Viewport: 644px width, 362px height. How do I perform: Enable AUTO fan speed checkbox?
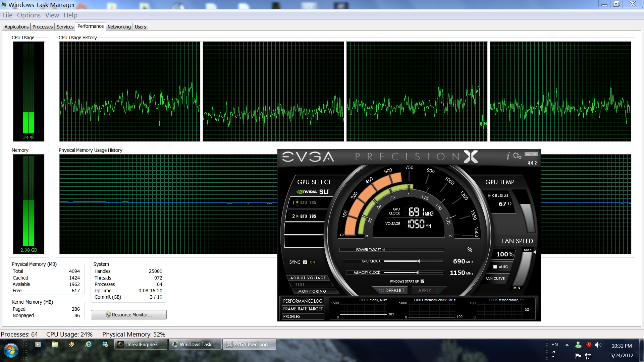(495, 267)
